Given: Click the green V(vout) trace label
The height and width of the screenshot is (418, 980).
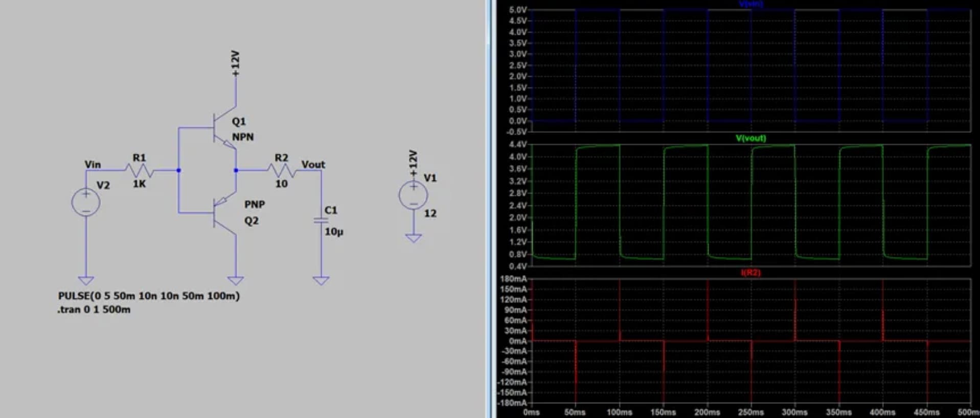Looking at the screenshot, I should 750,138.
